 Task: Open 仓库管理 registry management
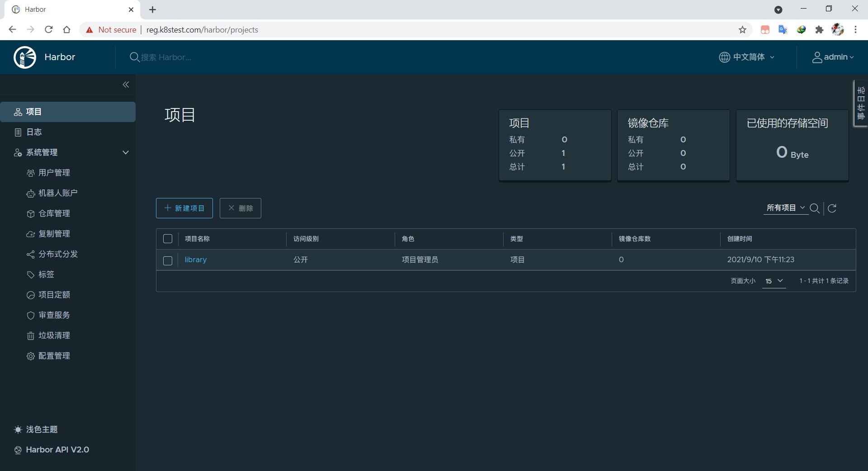(54, 213)
